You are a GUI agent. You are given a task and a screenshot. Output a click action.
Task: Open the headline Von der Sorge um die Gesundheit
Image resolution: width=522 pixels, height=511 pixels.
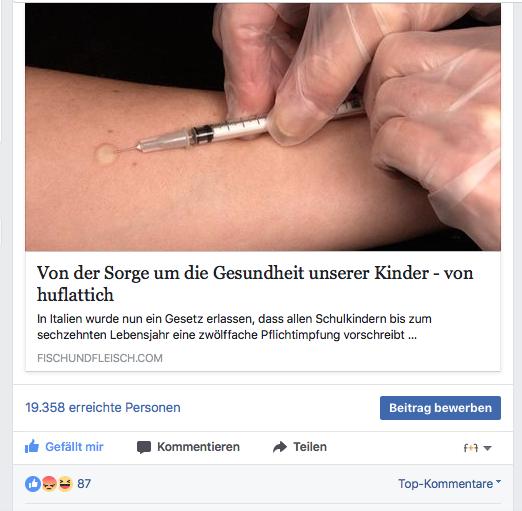tap(255, 283)
